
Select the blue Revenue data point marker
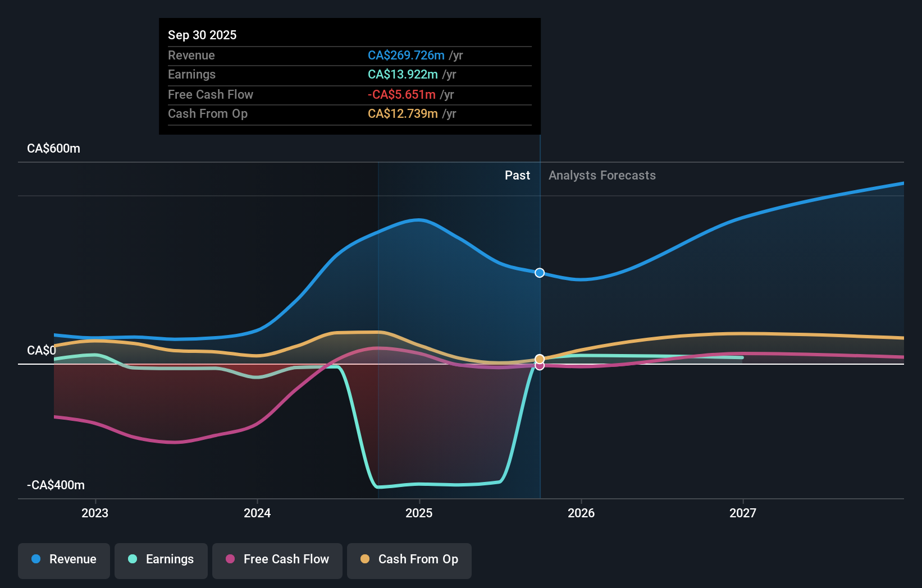[x=540, y=273]
